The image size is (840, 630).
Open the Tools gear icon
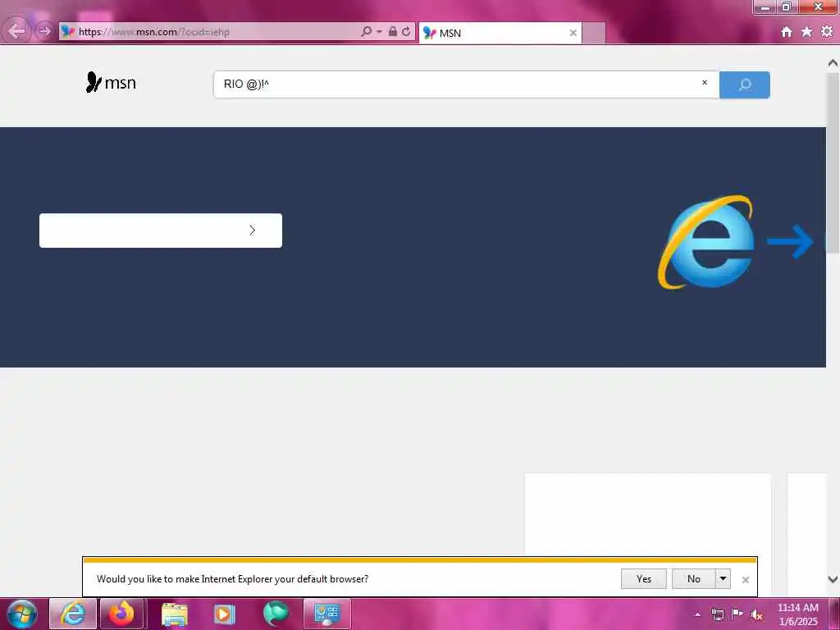(827, 32)
